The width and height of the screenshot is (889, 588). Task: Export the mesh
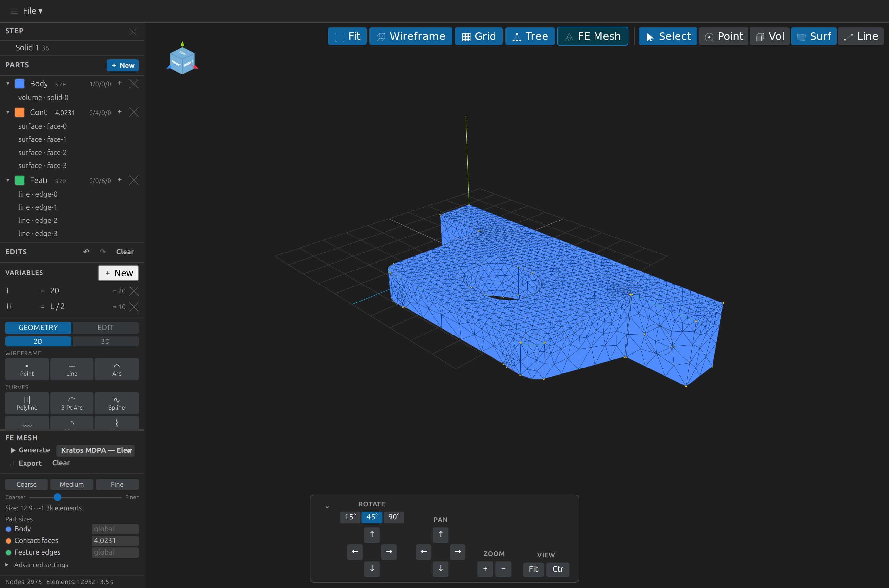[26, 463]
